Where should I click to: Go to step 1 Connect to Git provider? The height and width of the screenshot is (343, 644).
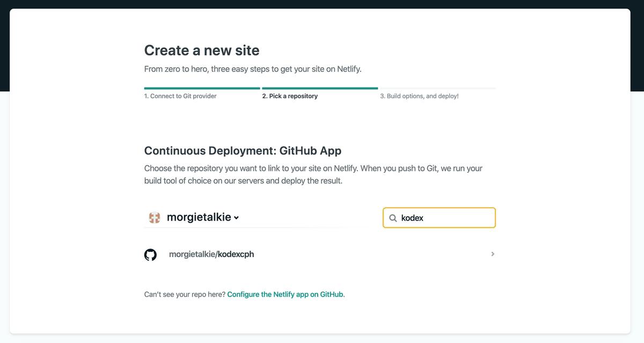click(x=180, y=96)
